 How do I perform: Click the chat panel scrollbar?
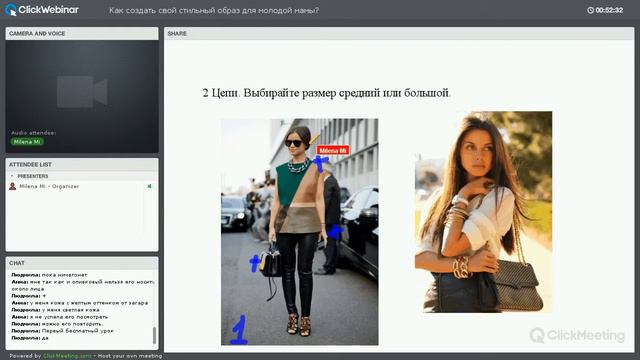(154, 335)
